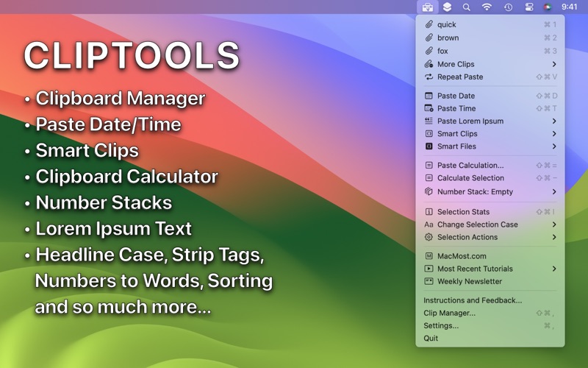Open Weekly Newsletter menu link
This screenshot has height=368, width=588.
pos(490,281)
